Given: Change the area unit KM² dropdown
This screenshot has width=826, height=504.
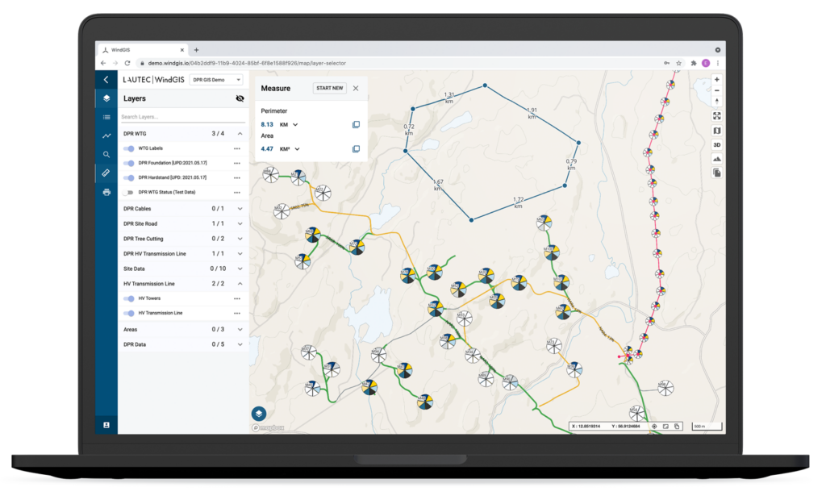Looking at the screenshot, I should pyautogui.click(x=290, y=149).
